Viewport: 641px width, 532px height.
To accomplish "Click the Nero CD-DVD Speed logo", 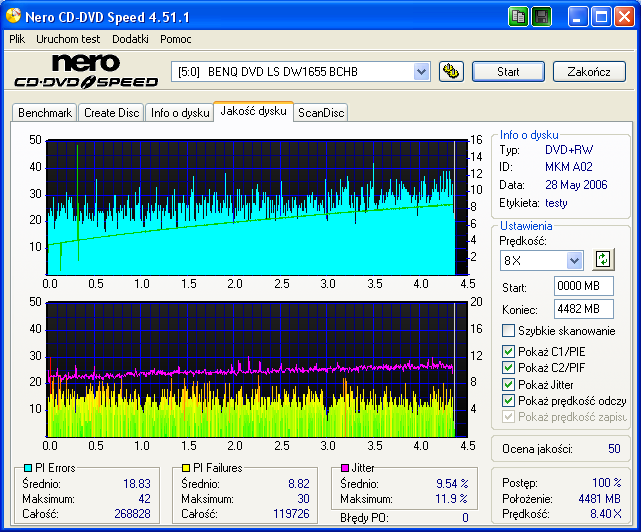I will tap(86, 71).
